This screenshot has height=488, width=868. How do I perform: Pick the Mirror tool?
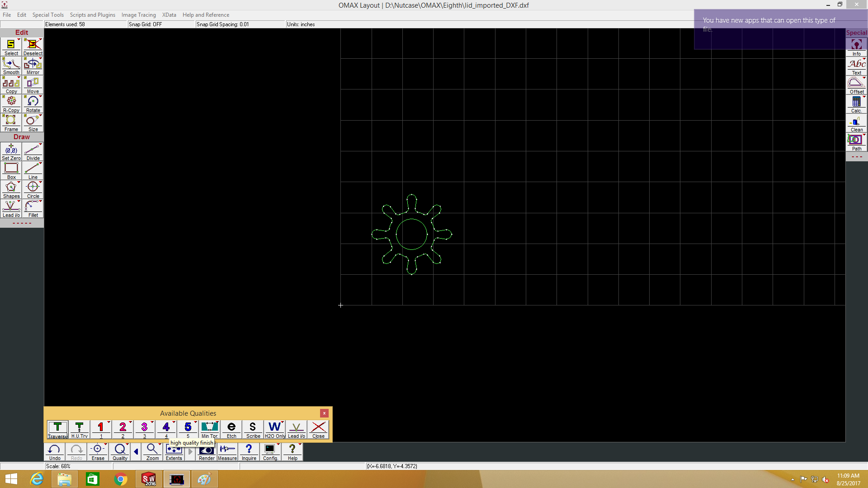point(33,66)
